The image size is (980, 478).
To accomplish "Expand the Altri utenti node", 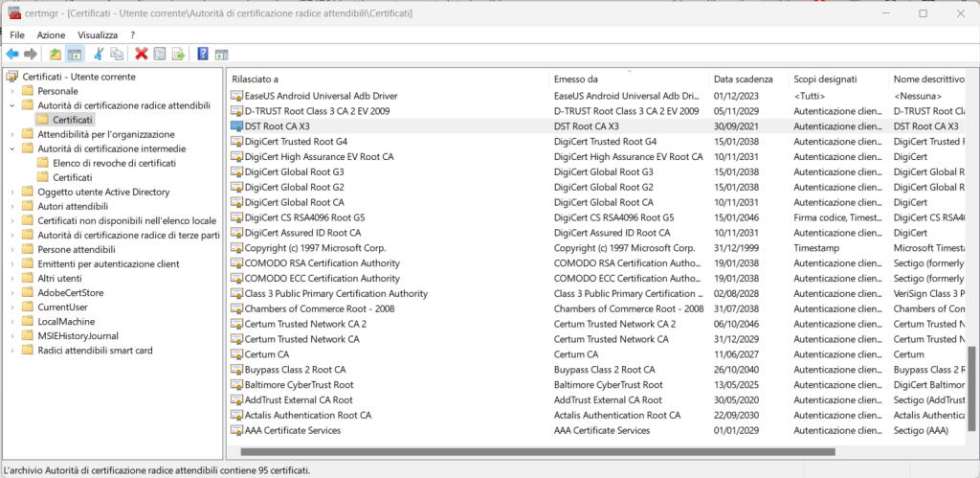I will [11, 279].
